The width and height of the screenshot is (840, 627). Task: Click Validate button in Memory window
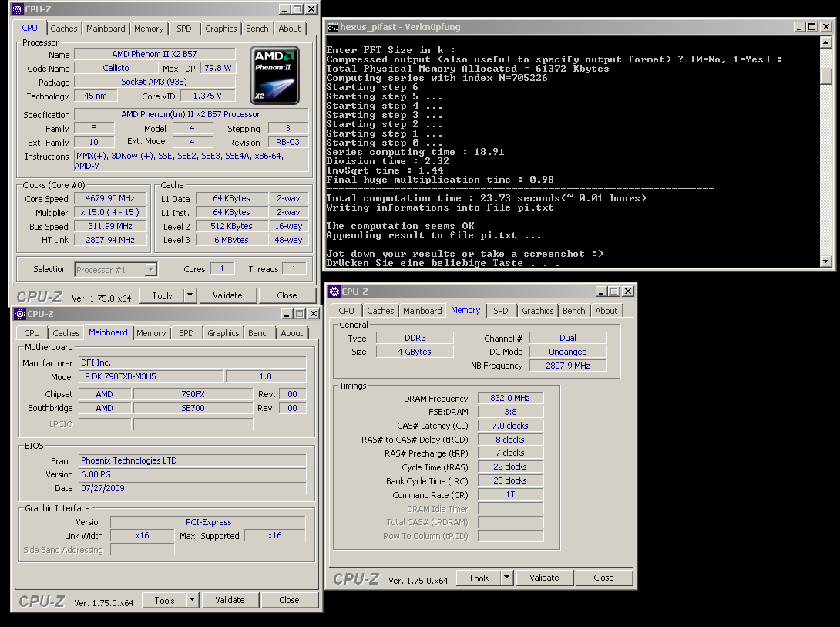[x=544, y=578]
